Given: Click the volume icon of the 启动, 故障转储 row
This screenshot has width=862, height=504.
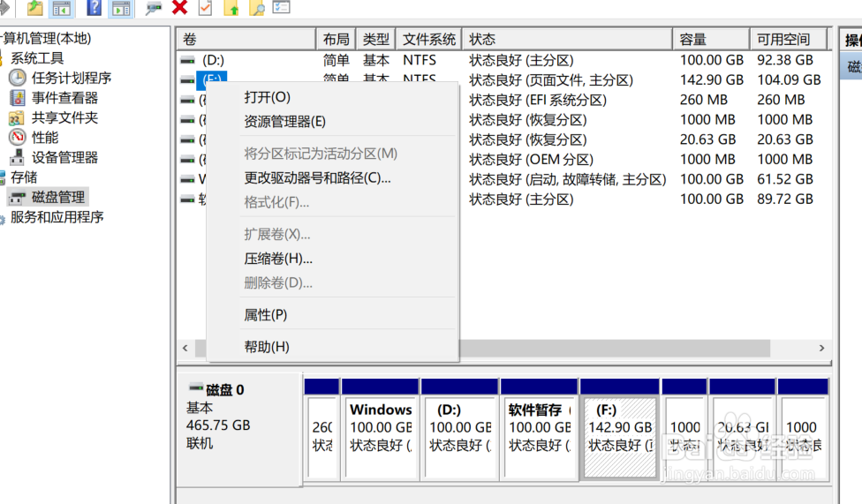Looking at the screenshot, I should click(188, 179).
